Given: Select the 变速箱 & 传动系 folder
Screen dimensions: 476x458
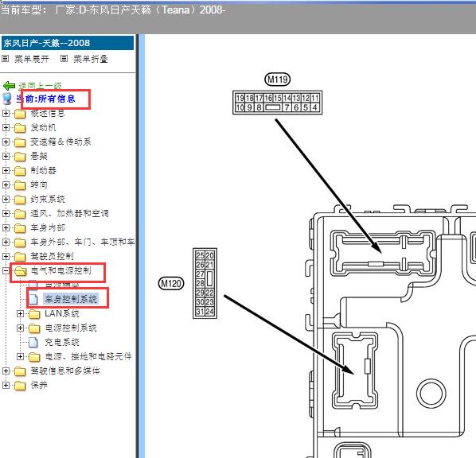Looking at the screenshot, I should point(60,142).
